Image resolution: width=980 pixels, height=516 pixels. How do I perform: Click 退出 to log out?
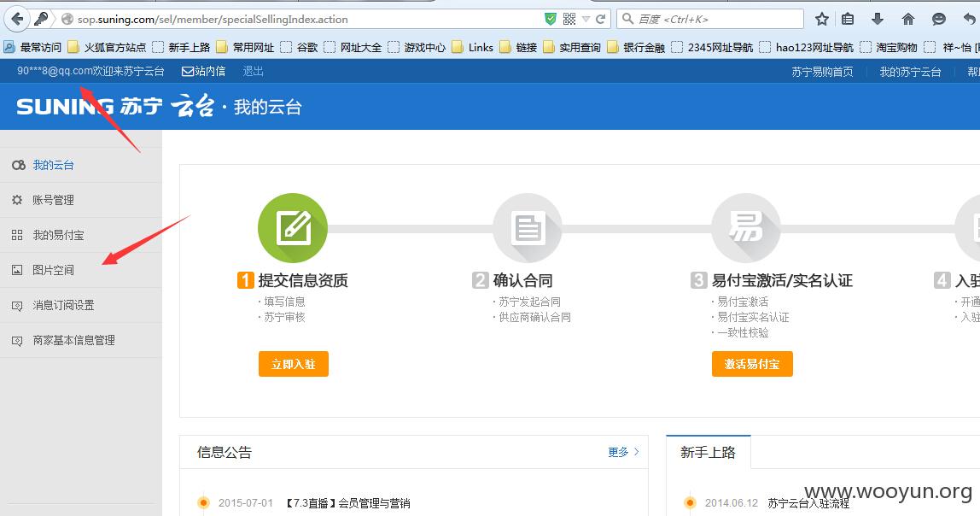(254, 71)
